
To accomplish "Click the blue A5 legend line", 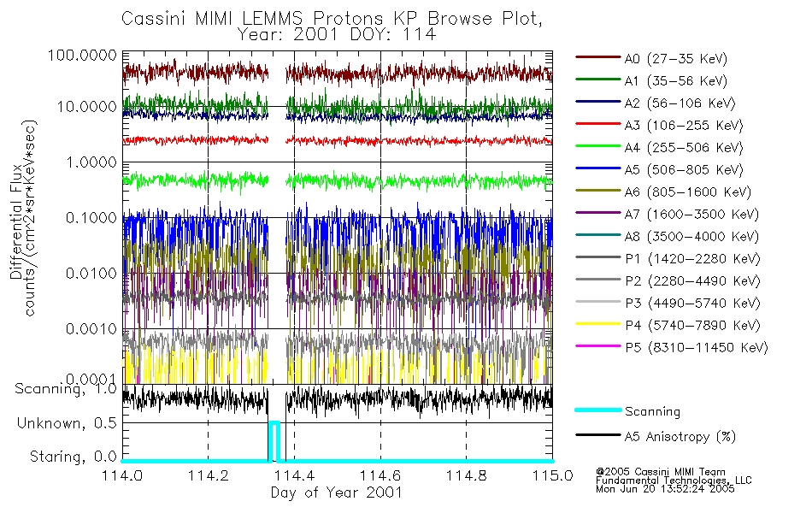I will click(598, 168).
